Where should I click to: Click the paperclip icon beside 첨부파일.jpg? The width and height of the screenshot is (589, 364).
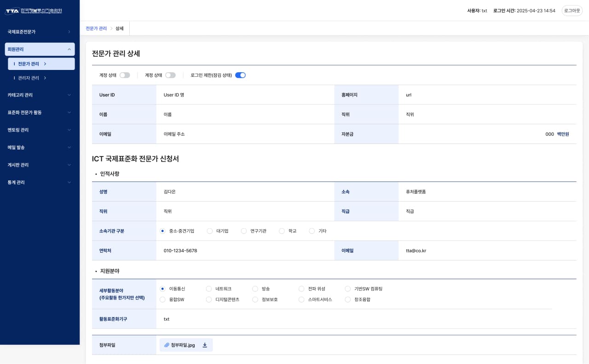[167, 345]
